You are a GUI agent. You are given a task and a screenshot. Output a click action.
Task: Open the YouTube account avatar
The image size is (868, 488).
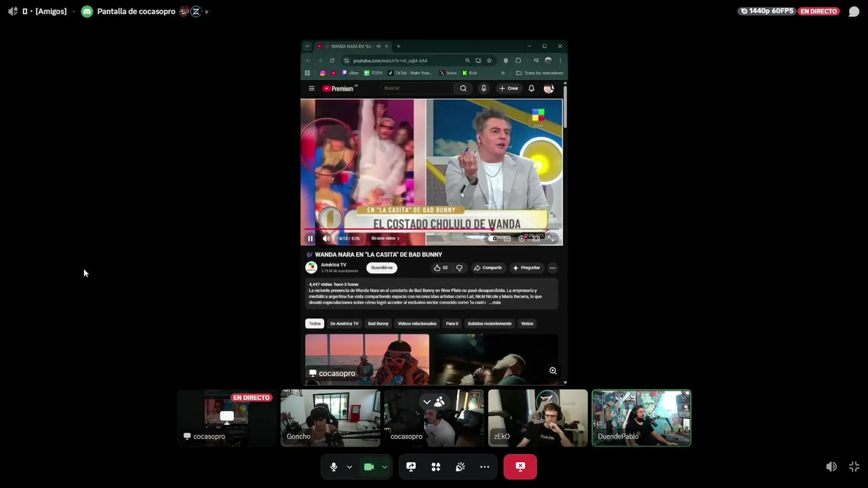coord(549,88)
